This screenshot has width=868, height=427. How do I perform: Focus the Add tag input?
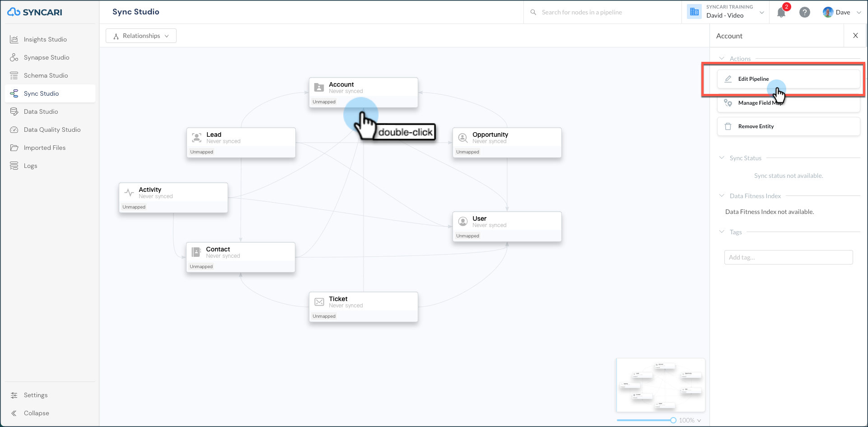(x=789, y=257)
